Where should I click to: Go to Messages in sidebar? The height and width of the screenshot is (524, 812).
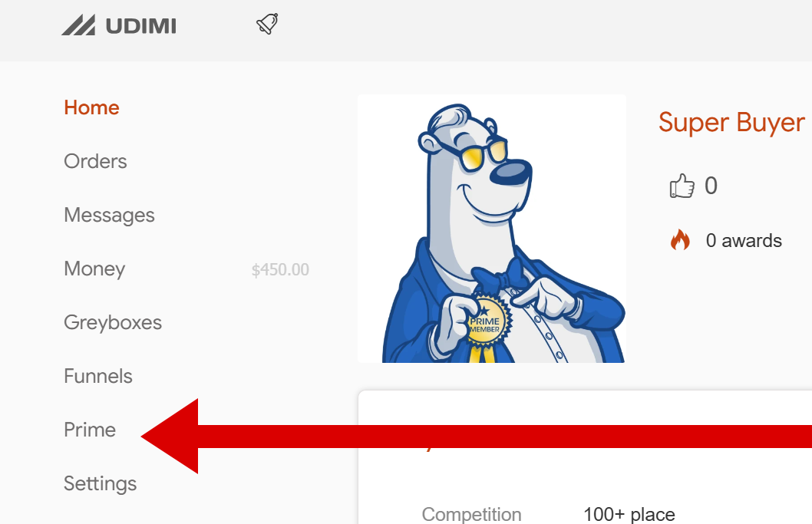[x=109, y=215]
